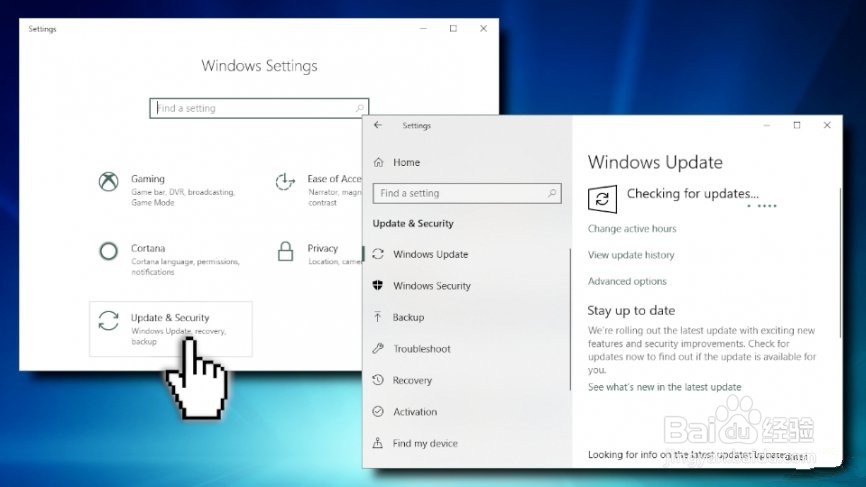This screenshot has height=487, width=866.
Task: Go to Troubleshoot section
Action: 422,348
